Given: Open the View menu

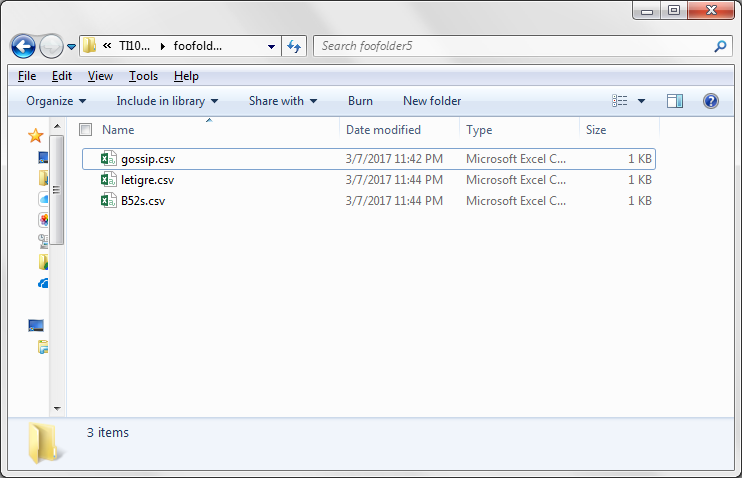Looking at the screenshot, I should [100, 76].
